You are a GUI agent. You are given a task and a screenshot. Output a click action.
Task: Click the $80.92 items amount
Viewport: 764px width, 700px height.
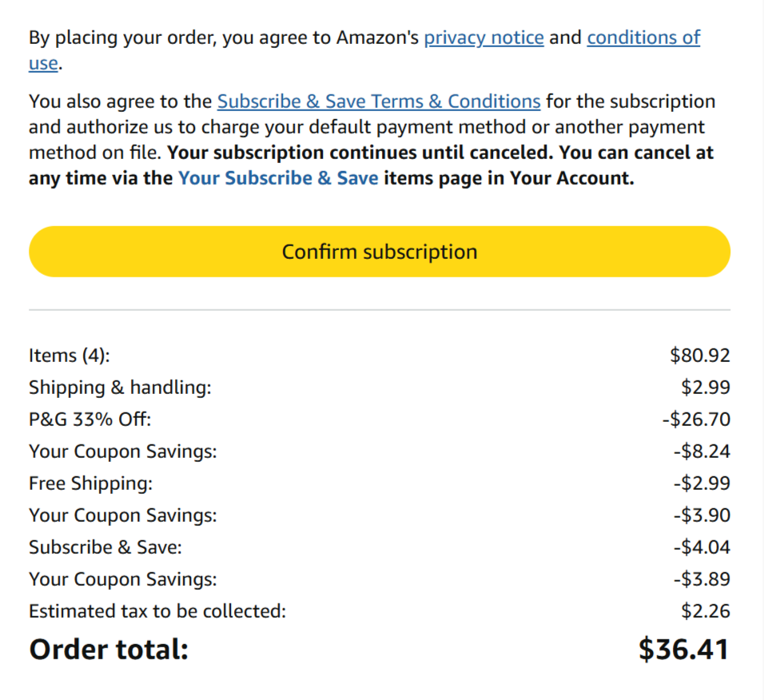[699, 356]
